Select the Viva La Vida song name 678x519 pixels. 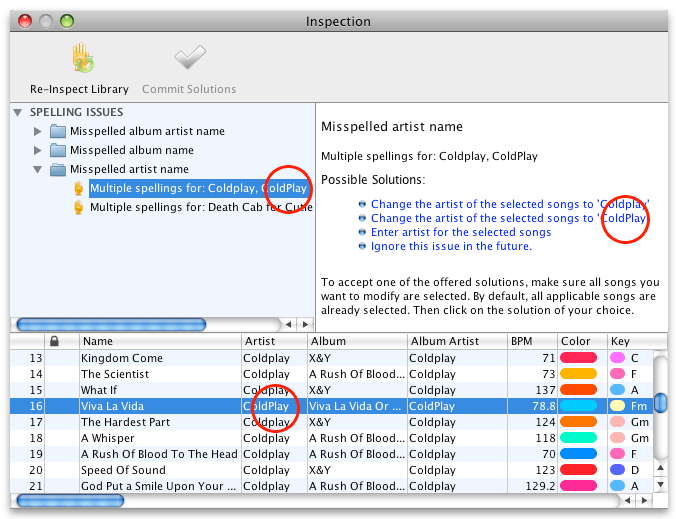[112, 406]
